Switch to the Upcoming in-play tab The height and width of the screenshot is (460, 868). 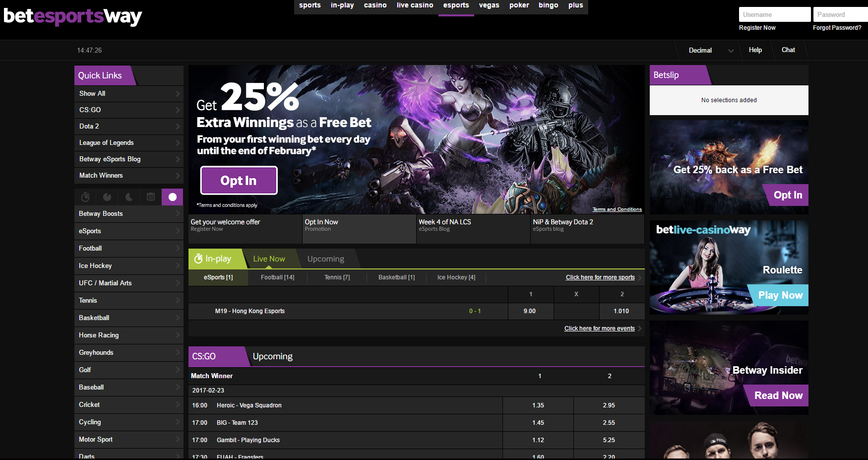[x=326, y=259]
